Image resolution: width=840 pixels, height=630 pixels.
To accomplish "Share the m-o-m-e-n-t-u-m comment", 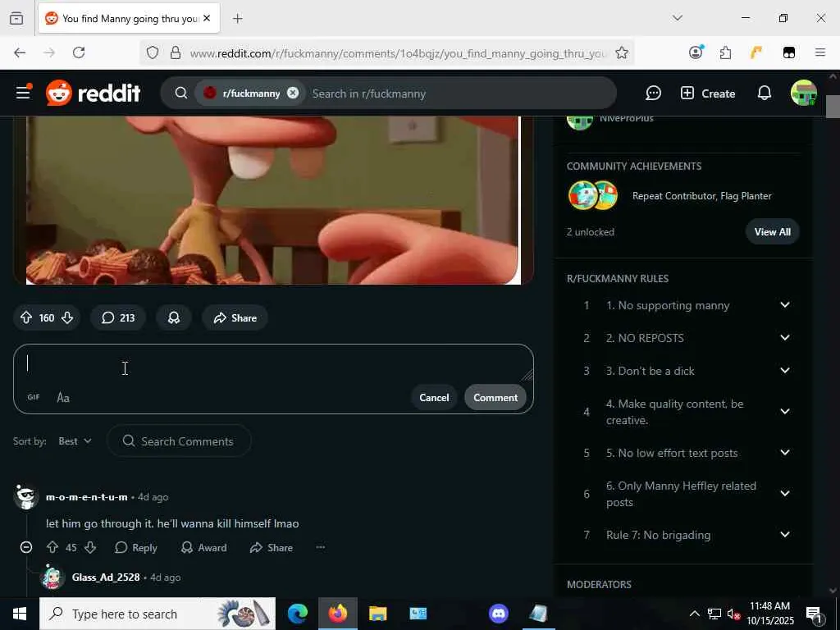I will (x=272, y=547).
